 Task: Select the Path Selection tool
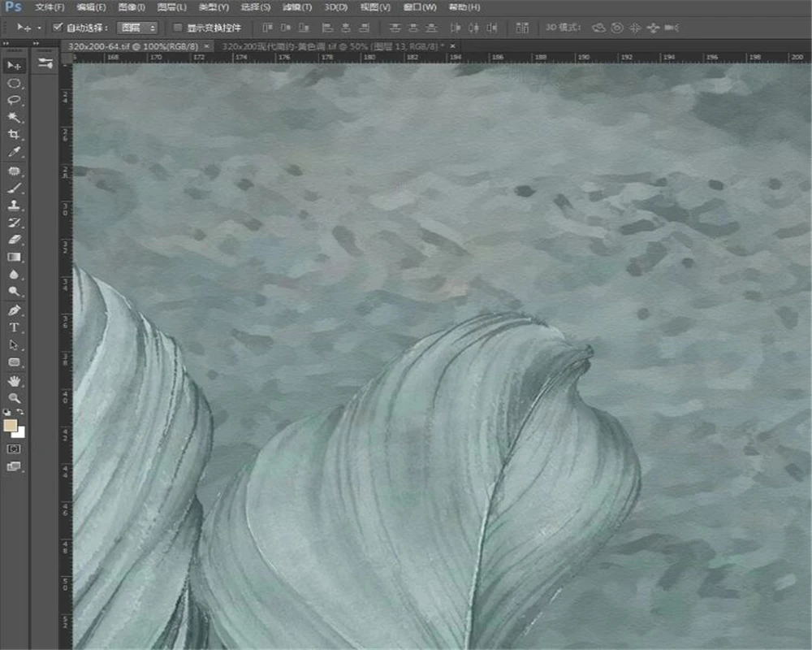point(14,344)
